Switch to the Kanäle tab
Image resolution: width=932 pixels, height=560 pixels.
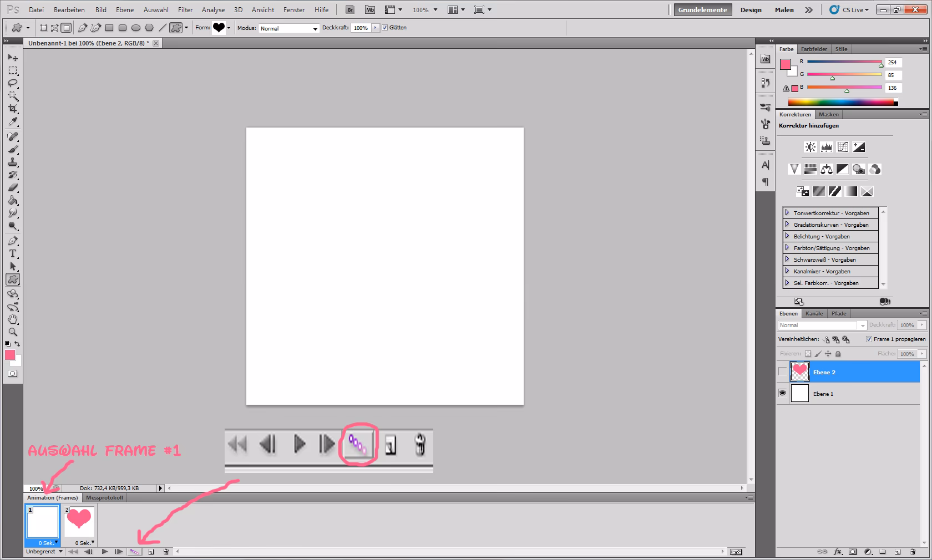[814, 313]
